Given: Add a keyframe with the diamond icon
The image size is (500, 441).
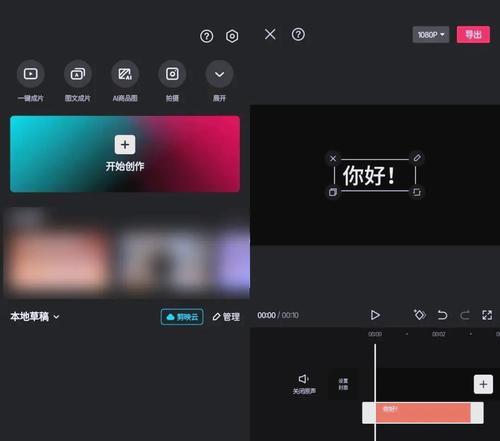Looking at the screenshot, I should point(419,314).
